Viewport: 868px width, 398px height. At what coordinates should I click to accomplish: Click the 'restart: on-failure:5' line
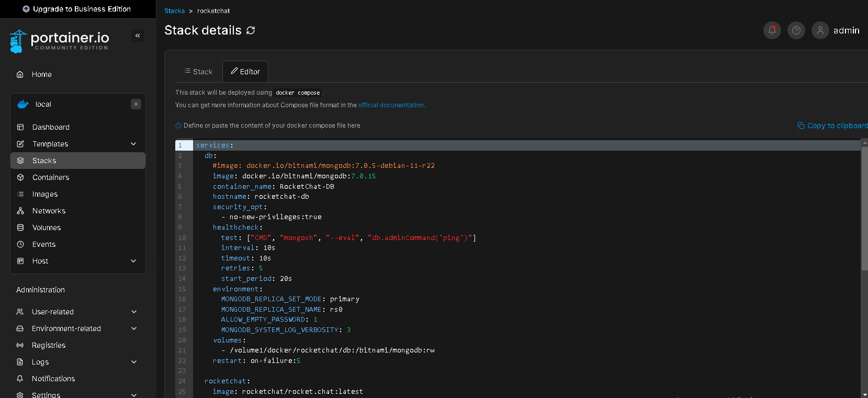[256, 361]
